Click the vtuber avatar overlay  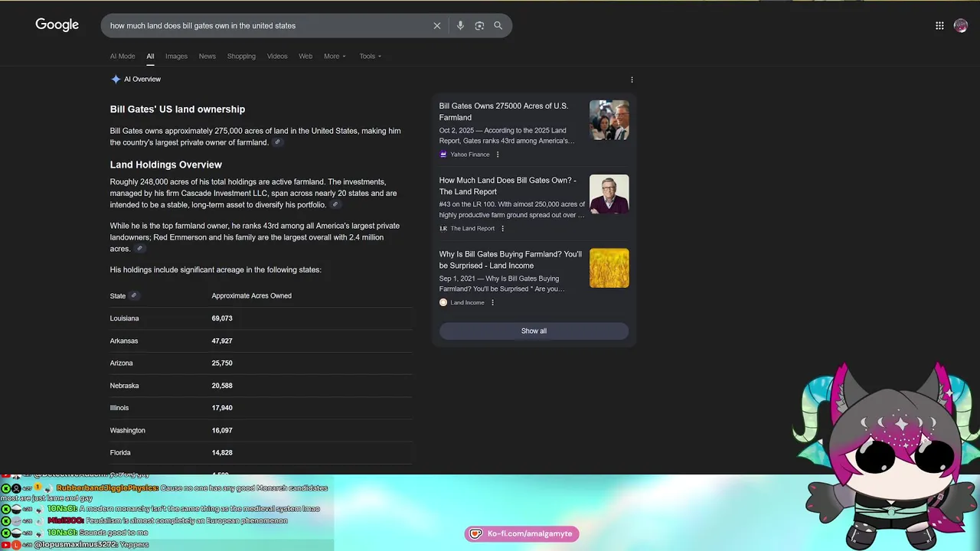pyautogui.click(x=886, y=455)
